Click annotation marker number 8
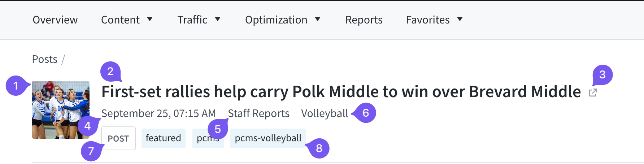The image size is (644, 164). click(319, 148)
